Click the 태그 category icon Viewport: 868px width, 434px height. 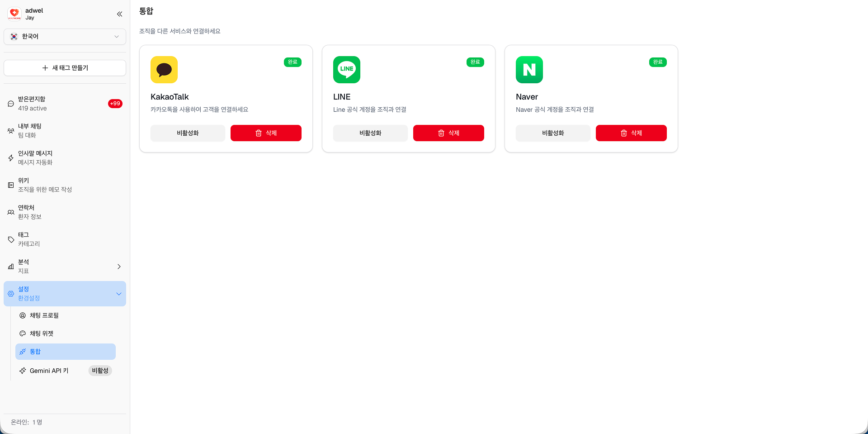[x=10, y=239]
